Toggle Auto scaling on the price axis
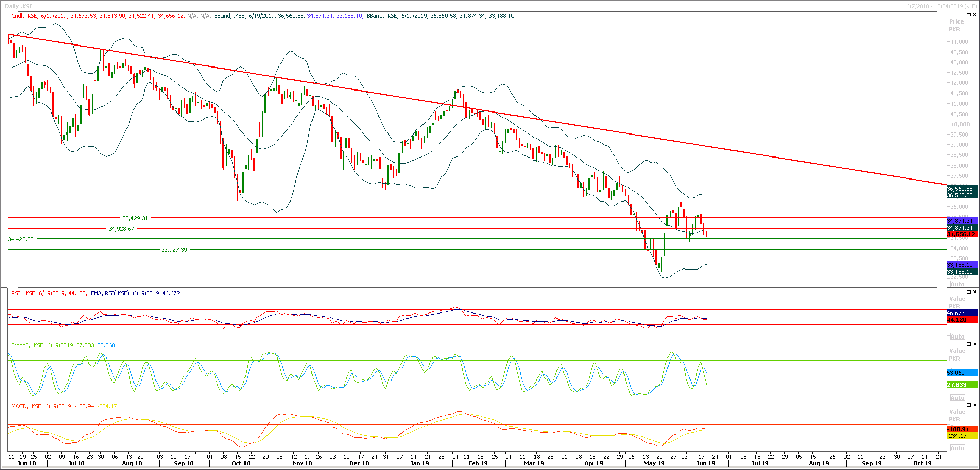This screenshot has height=470, width=980. pyautogui.click(x=957, y=284)
